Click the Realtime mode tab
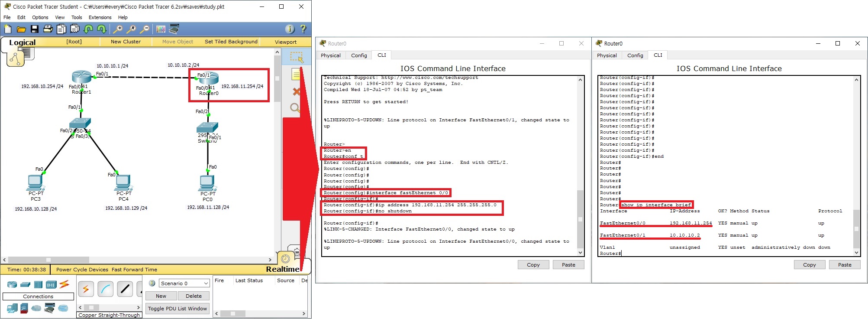Image resolution: width=868 pixels, height=319 pixels. (x=283, y=269)
